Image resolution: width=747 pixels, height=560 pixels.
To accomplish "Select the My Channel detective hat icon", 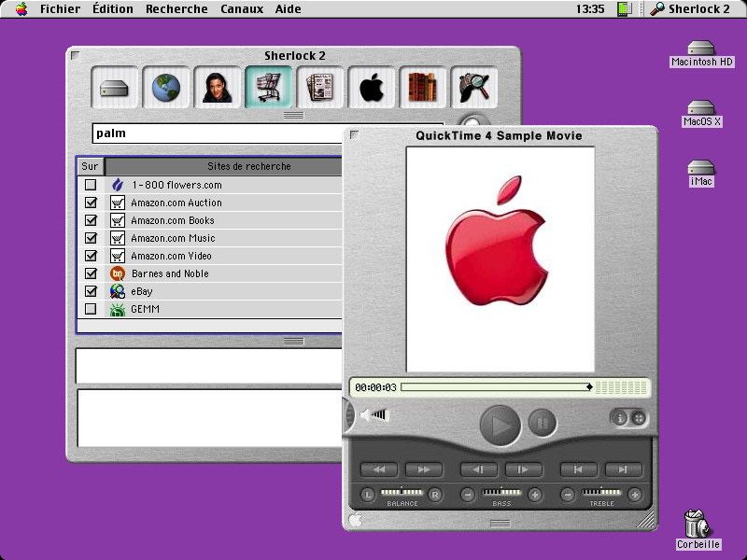I will point(474,88).
